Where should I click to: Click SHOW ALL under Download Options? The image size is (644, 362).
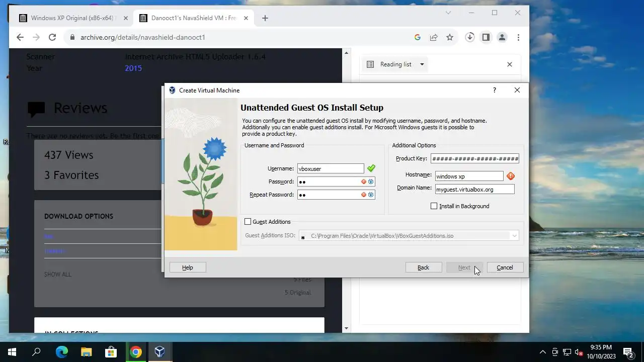pyautogui.click(x=58, y=275)
